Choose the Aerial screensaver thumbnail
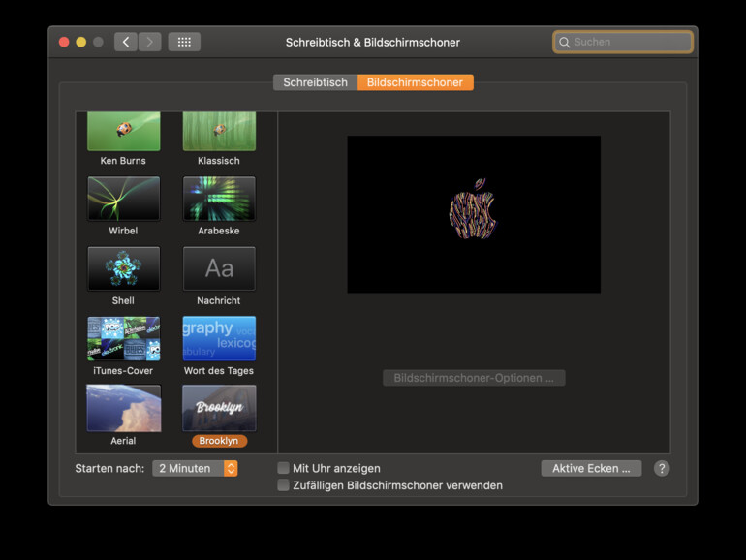Screen dimensions: 746x560 [x=124, y=408]
